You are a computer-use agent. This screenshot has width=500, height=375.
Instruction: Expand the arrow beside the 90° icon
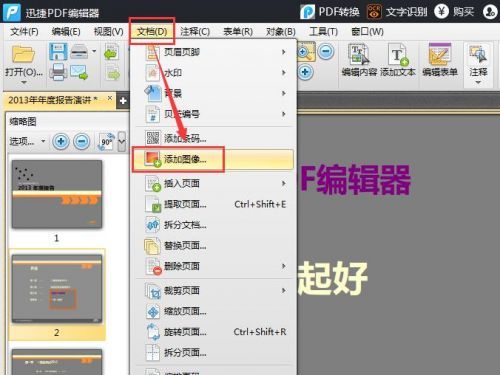pos(122,142)
